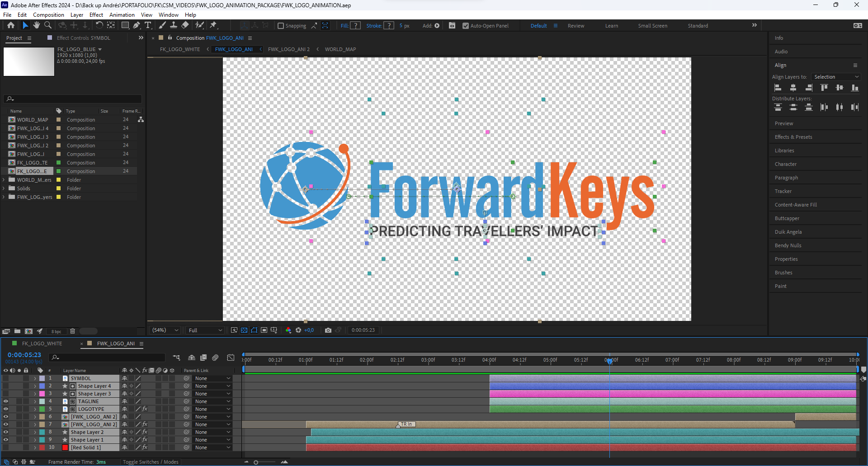Select the Roto Brush tool
Image resolution: width=868 pixels, height=466 pixels.
click(x=199, y=25)
